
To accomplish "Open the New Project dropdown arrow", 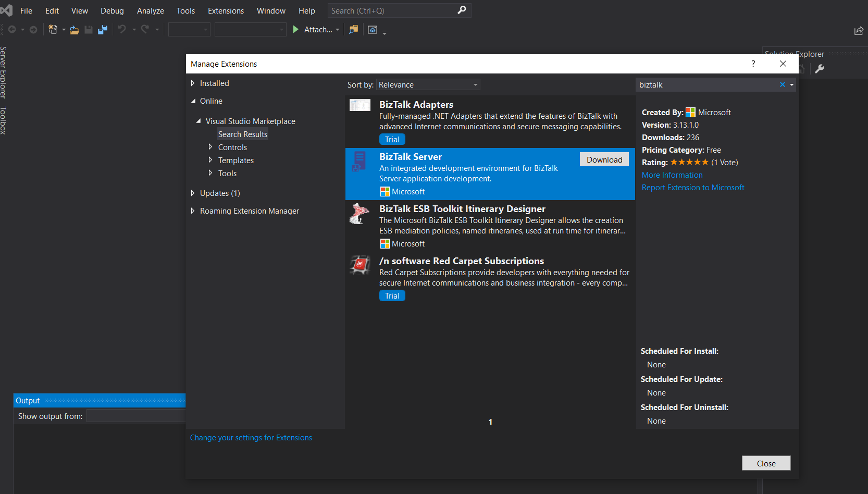I will pos(64,30).
